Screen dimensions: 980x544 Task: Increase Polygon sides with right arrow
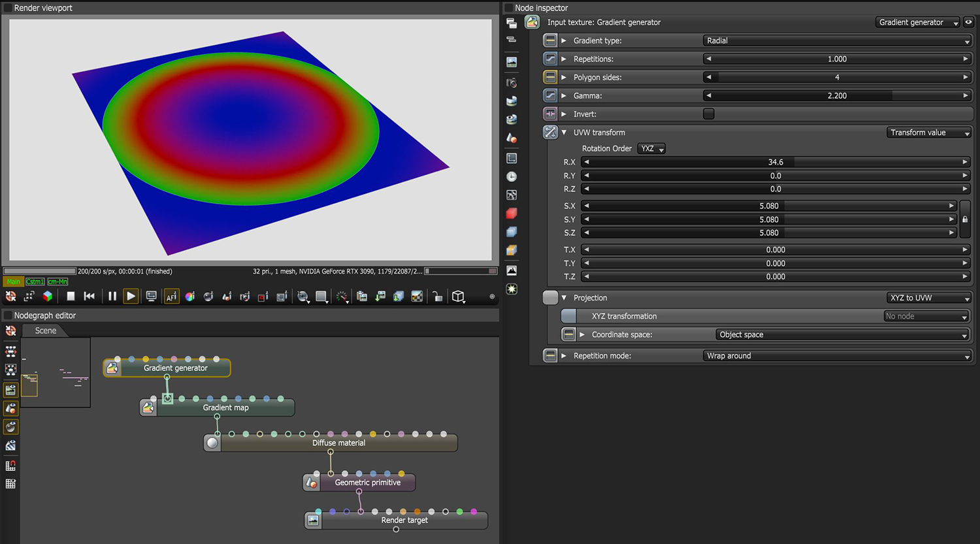(x=966, y=77)
